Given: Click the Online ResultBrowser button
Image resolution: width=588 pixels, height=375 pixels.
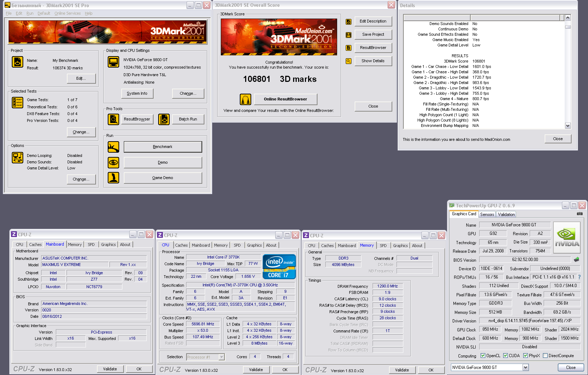Looking at the screenshot, I should click(x=286, y=99).
